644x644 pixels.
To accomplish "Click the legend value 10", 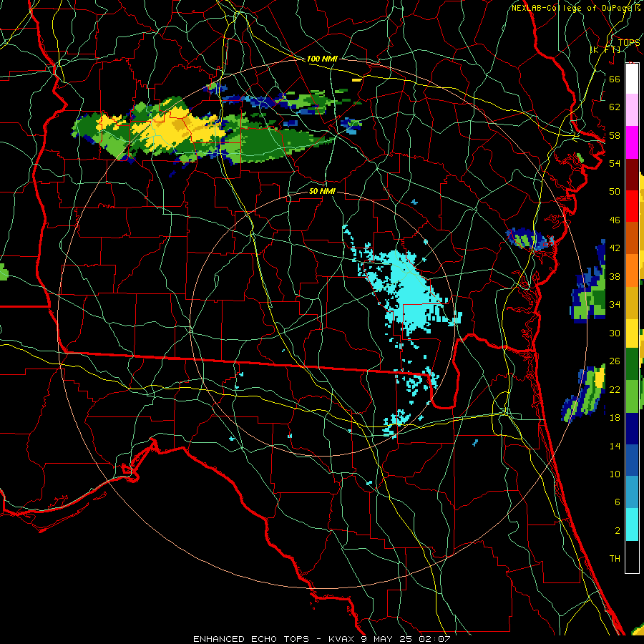I will tap(615, 474).
